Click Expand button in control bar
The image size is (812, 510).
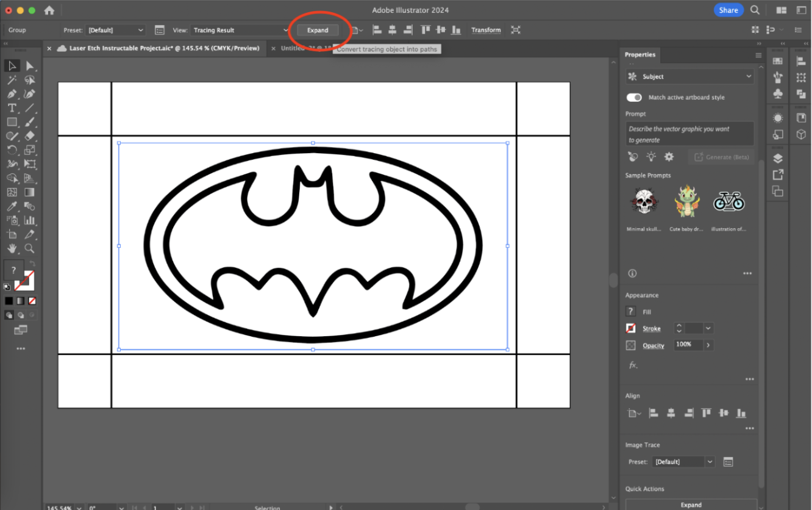coord(318,30)
